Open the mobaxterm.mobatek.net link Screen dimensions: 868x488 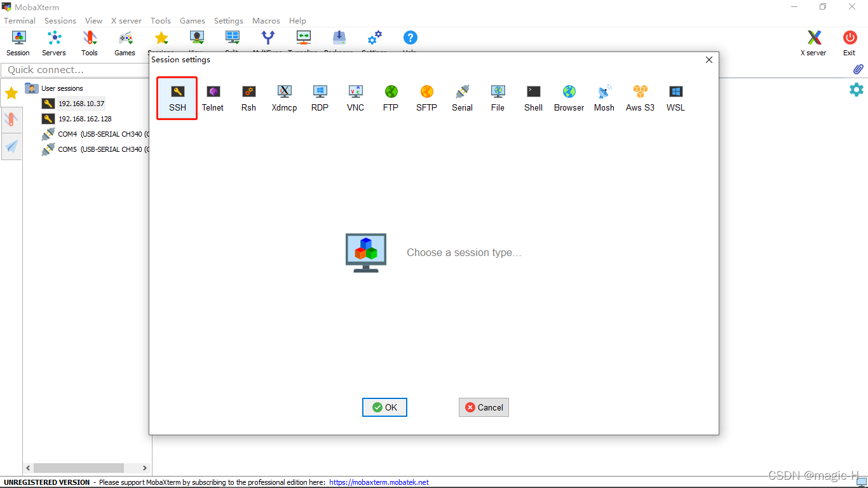(x=379, y=482)
